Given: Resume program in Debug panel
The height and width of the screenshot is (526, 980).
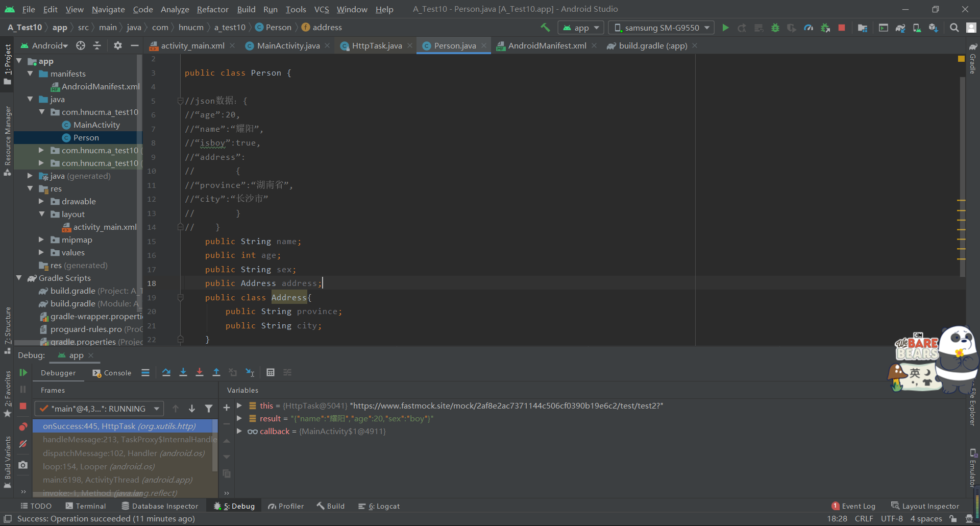Looking at the screenshot, I should (x=23, y=373).
